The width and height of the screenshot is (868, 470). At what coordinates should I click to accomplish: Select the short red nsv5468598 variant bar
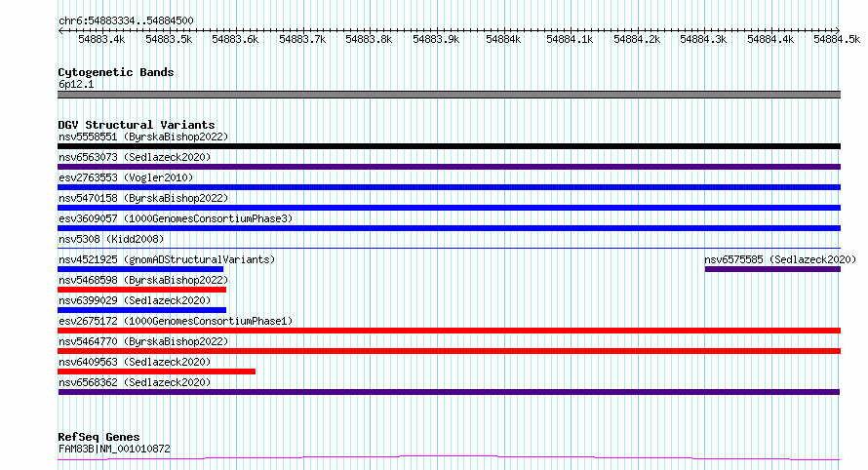141,290
